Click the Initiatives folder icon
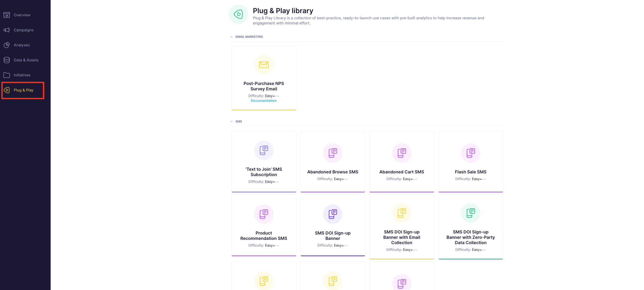 [x=7, y=75]
